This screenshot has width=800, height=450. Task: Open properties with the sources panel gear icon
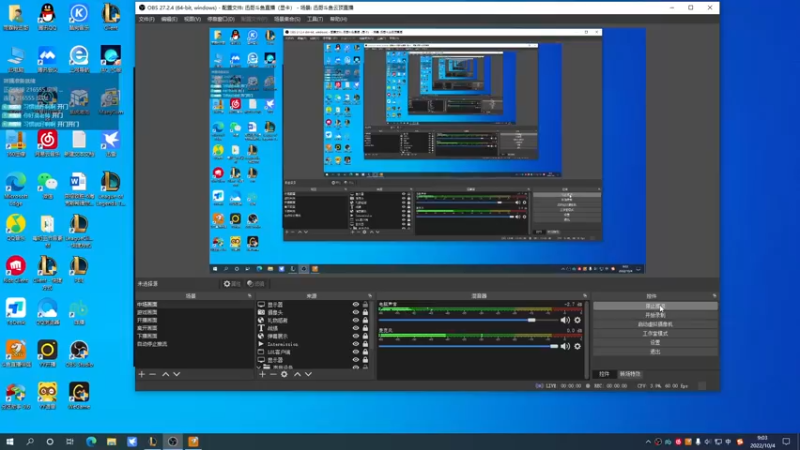284,374
